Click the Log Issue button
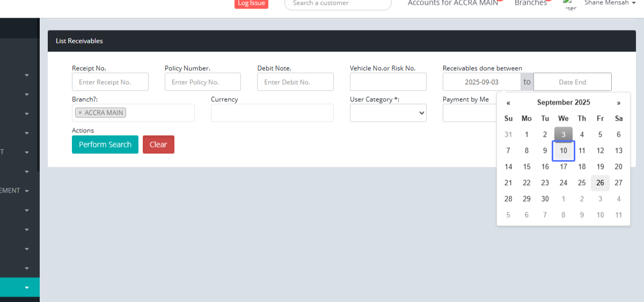The image size is (644, 302). [x=251, y=3]
